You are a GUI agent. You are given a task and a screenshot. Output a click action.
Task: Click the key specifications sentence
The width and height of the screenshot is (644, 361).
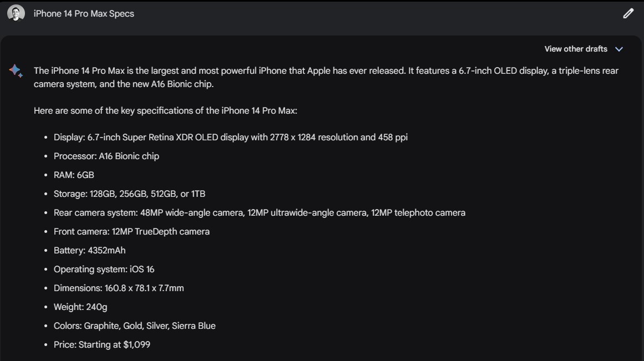pos(165,110)
